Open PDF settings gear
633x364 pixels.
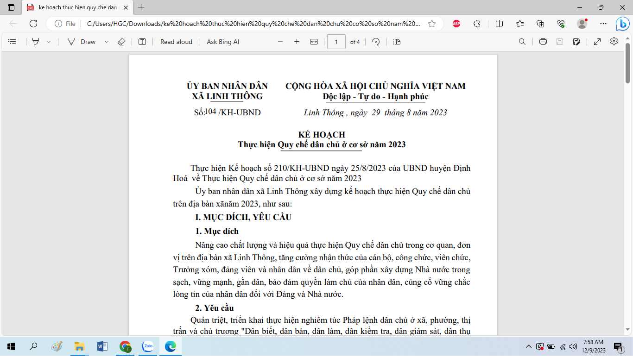click(x=614, y=42)
